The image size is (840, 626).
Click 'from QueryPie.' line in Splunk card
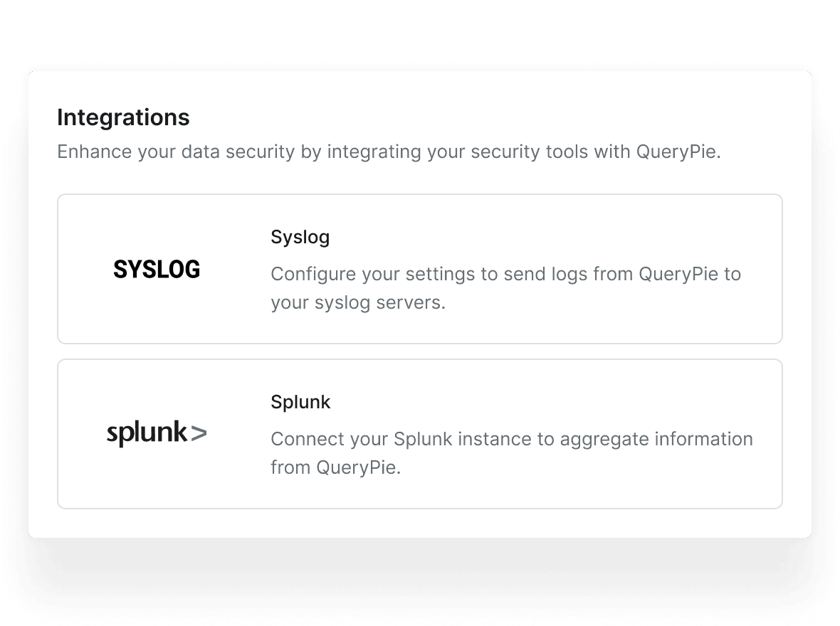click(335, 467)
